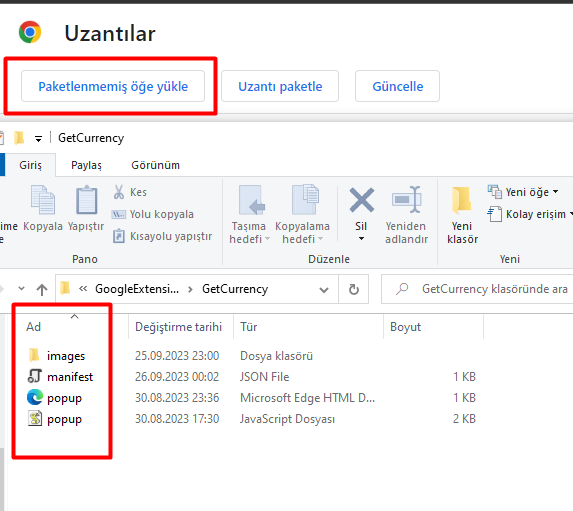Click the Up one level arrow
The height and width of the screenshot is (511, 573).
[42, 289]
